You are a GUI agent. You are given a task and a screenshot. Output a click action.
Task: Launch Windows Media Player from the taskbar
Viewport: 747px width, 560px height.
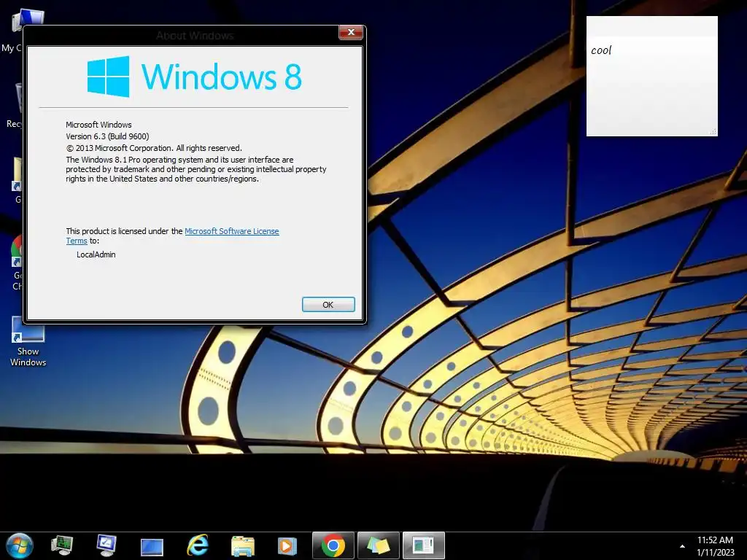(287, 546)
